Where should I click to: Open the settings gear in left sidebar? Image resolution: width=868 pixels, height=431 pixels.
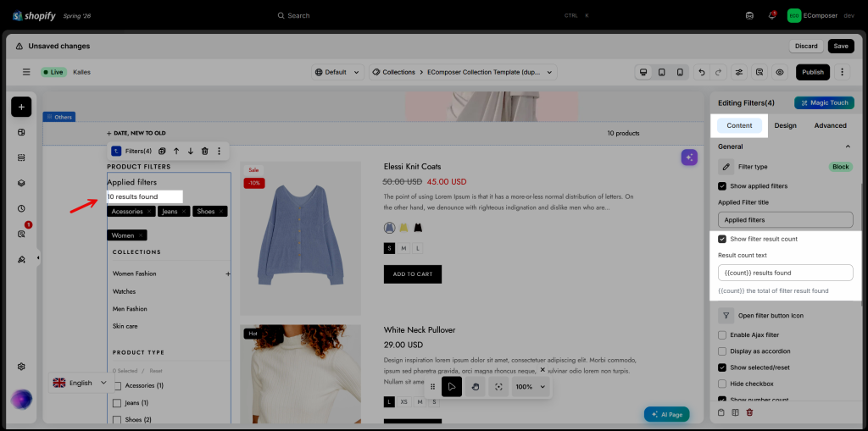(21, 367)
